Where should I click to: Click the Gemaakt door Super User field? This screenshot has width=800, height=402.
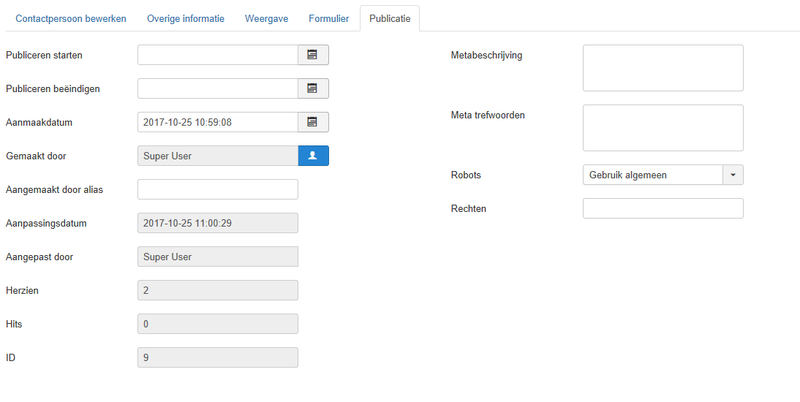click(218, 156)
